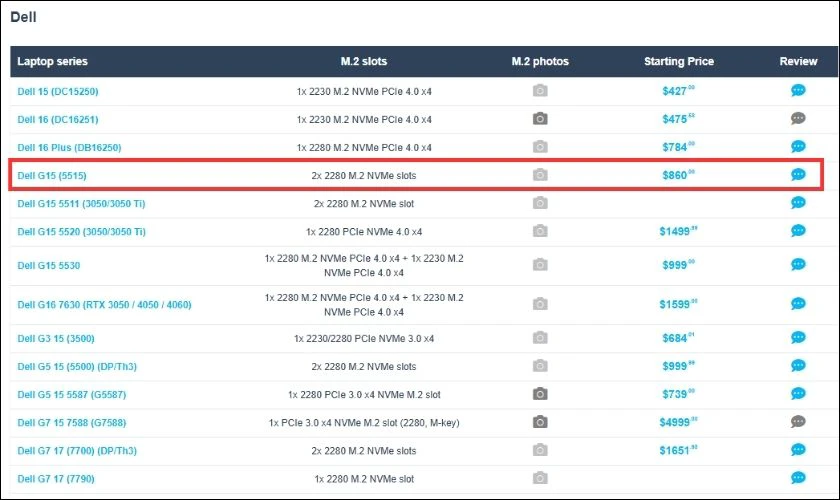Open review bubble for Dell G16 7630
The image size is (840, 500).
(x=798, y=304)
